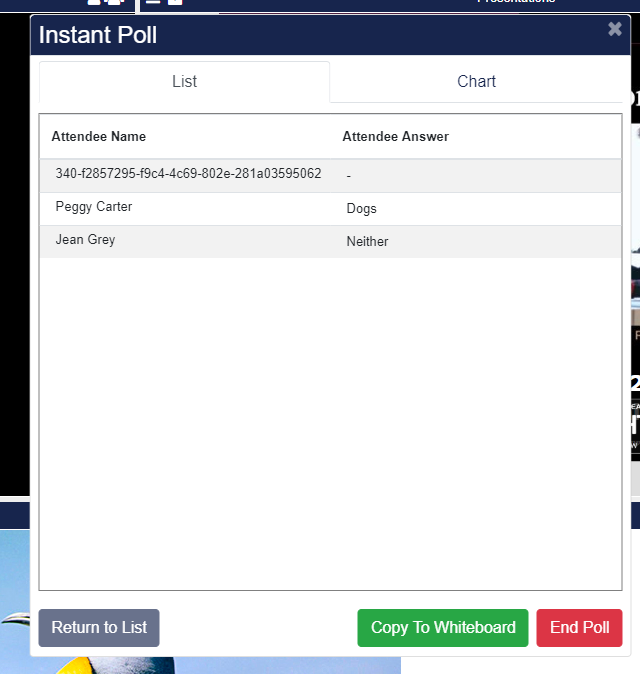This screenshot has height=674, width=640.
Task: Click the Return to List button
Action: pyautogui.click(x=99, y=628)
